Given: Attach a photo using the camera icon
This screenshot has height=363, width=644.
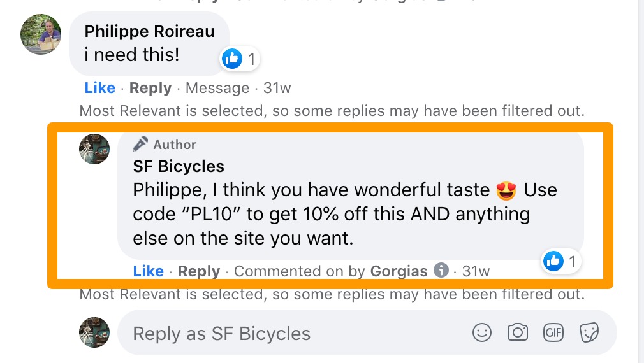Looking at the screenshot, I should click(x=518, y=332).
